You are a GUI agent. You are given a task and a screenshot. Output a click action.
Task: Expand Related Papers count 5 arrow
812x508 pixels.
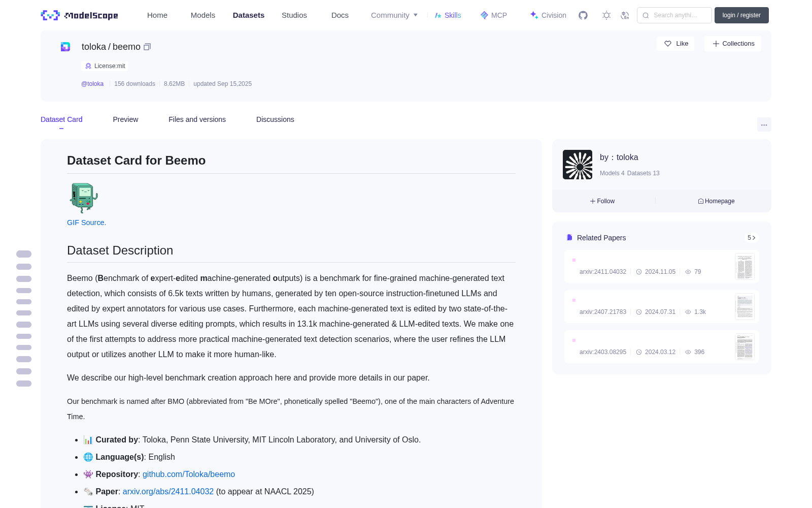click(752, 238)
